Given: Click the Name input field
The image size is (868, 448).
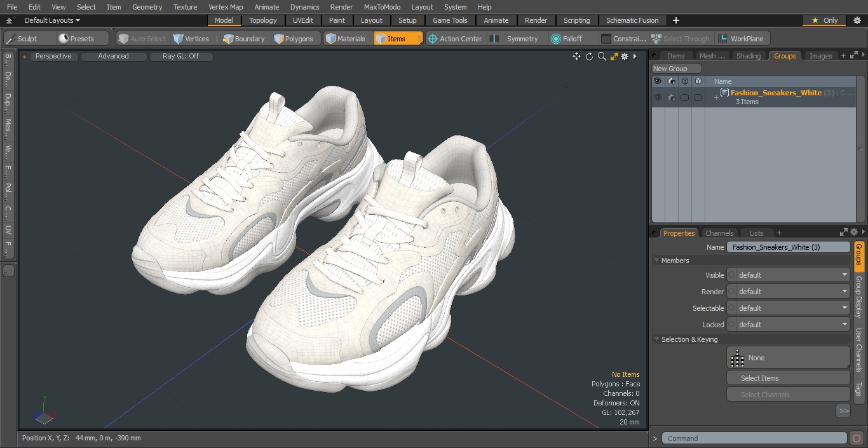Looking at the screenshot, I should click(788, 247).
